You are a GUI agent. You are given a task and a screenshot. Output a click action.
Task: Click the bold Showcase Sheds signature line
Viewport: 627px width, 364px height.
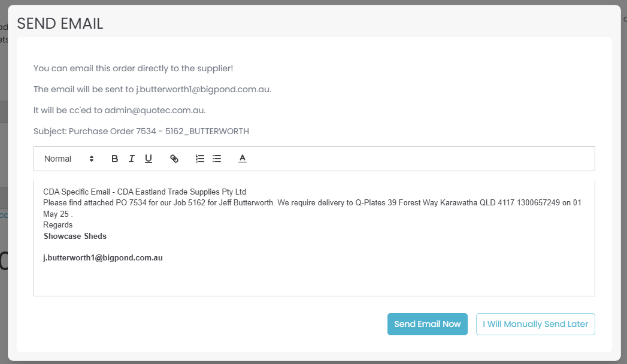tap(75, 236)
